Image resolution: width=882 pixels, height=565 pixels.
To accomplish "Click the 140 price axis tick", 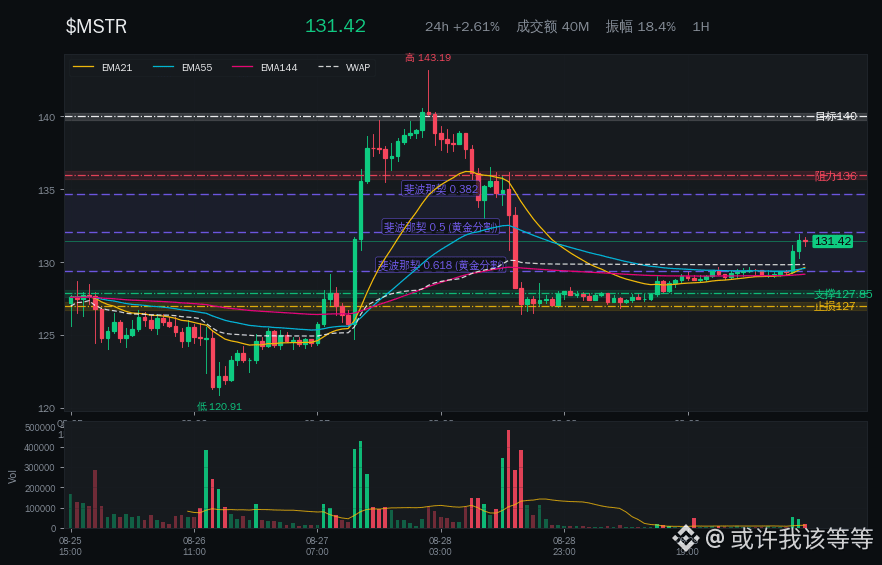I will point(47,117).
